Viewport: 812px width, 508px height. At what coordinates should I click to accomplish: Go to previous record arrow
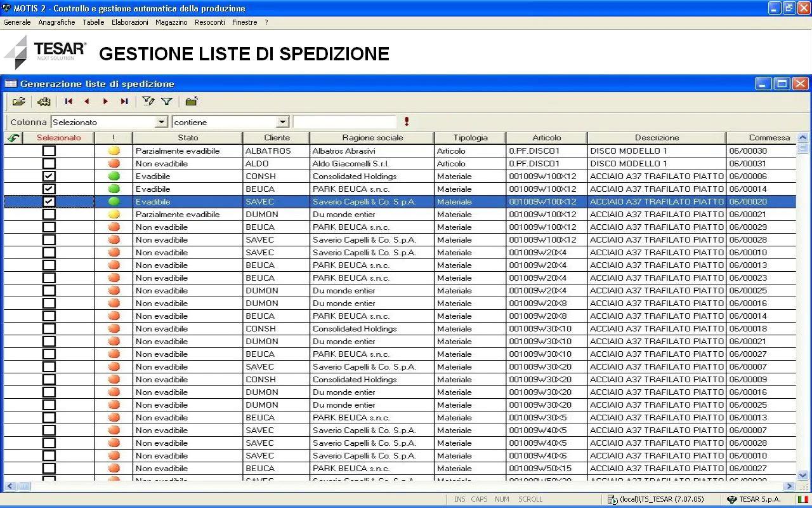(x=87, y=101)
